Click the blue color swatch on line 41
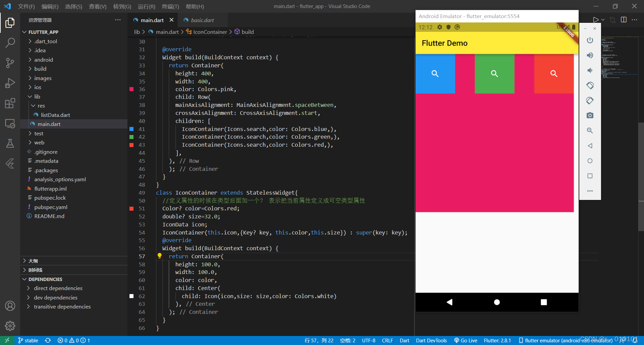 click(x=131, y=129)
